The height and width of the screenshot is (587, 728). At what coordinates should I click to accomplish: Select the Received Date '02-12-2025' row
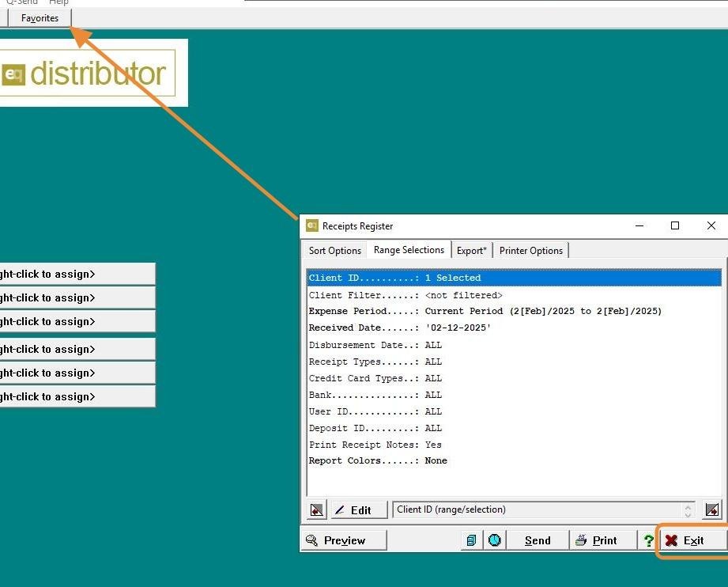click(x=515, y=328)
